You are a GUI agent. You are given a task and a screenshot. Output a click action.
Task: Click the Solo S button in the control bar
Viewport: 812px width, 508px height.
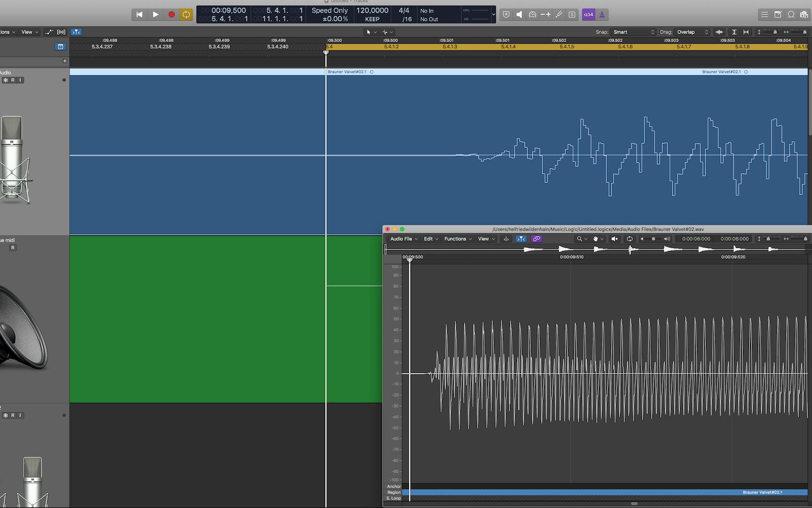click(x=572, y=15)
